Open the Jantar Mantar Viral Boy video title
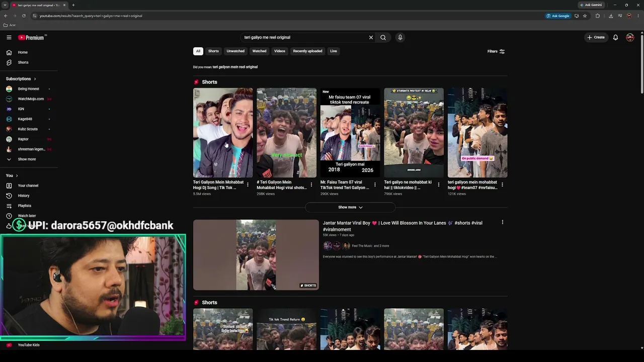This screenshot has height=362, width=644. [403, 226]
